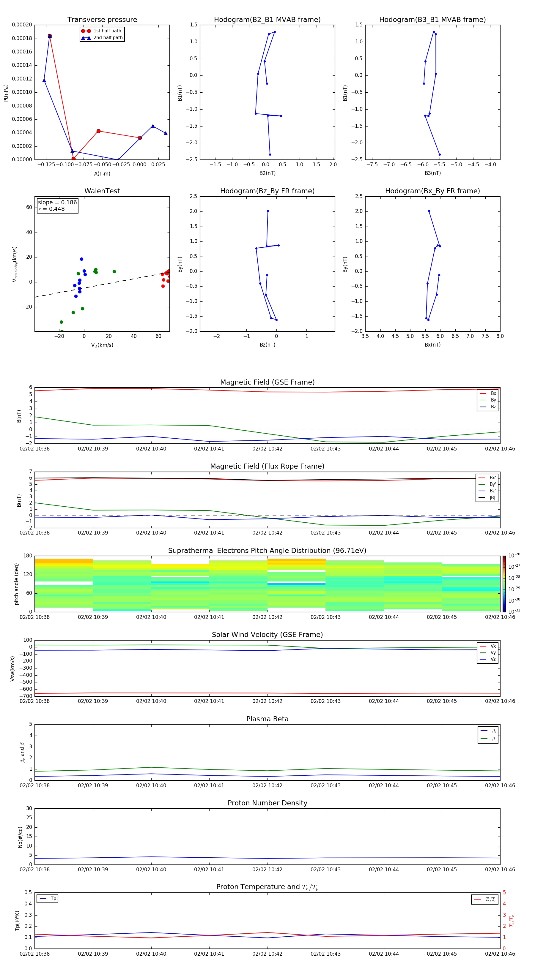Click the "Solar Wind Velocity (GSE Frame)" title
The image size is (535, 980).
tap(267, 635)
